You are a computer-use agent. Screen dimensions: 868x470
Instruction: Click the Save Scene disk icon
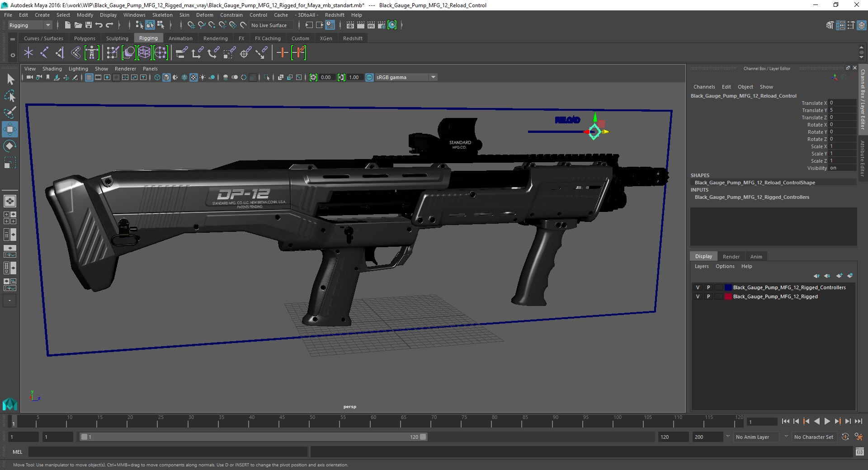click(x=89, y=25)
